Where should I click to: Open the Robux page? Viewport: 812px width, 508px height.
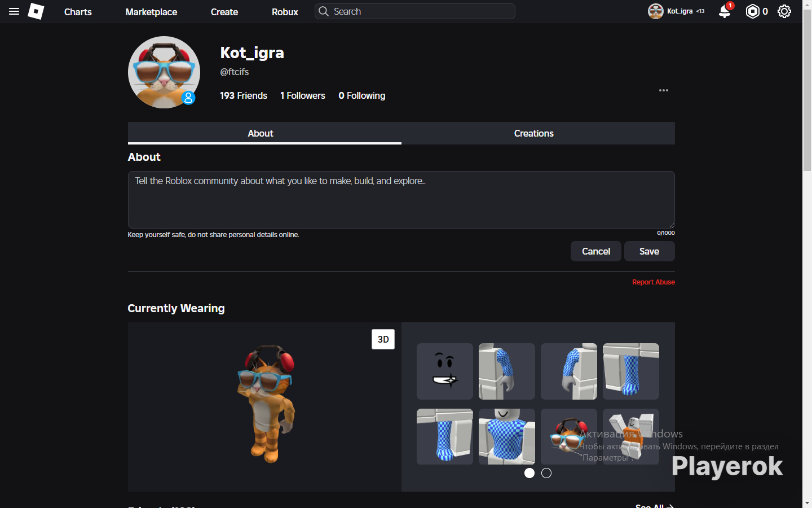285,12
